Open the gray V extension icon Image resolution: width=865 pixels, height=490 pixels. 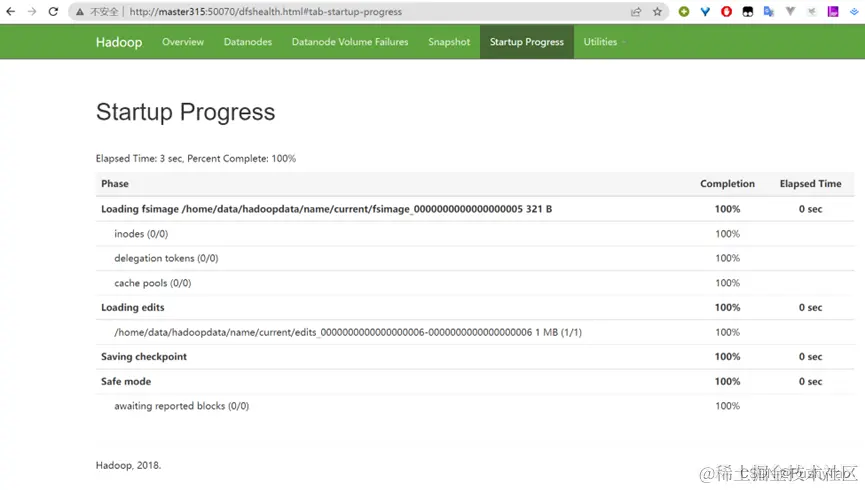pos(790,12)
